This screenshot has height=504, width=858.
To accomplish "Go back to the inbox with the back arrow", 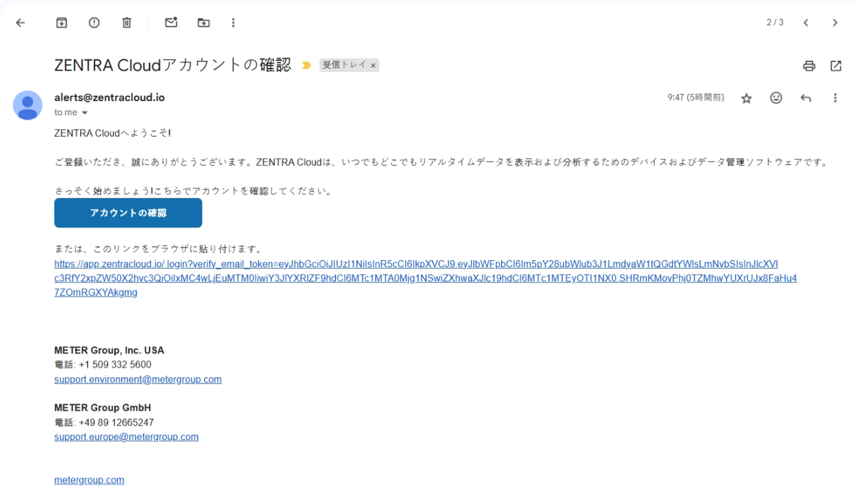I will point(20,23).
